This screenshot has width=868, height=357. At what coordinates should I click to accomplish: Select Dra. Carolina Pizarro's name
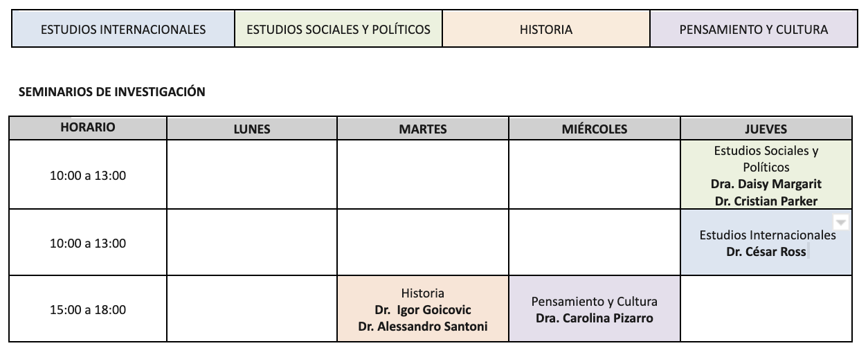(x=595, y=318)
